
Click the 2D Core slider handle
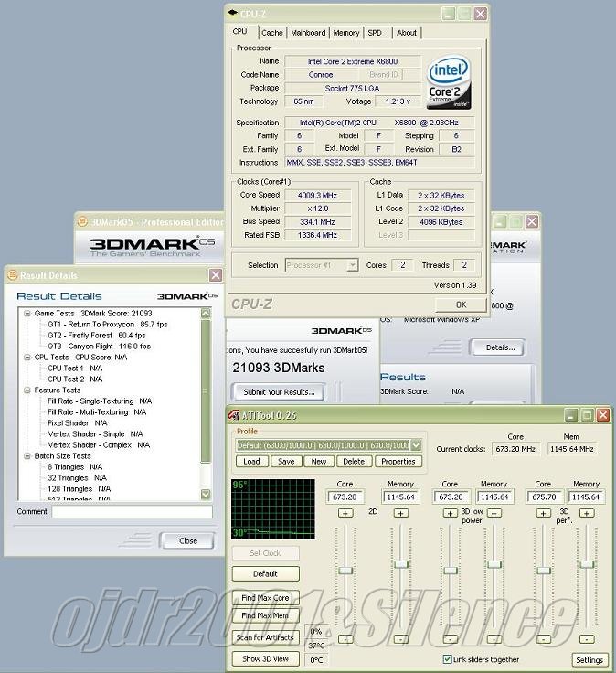coord(345,571)
